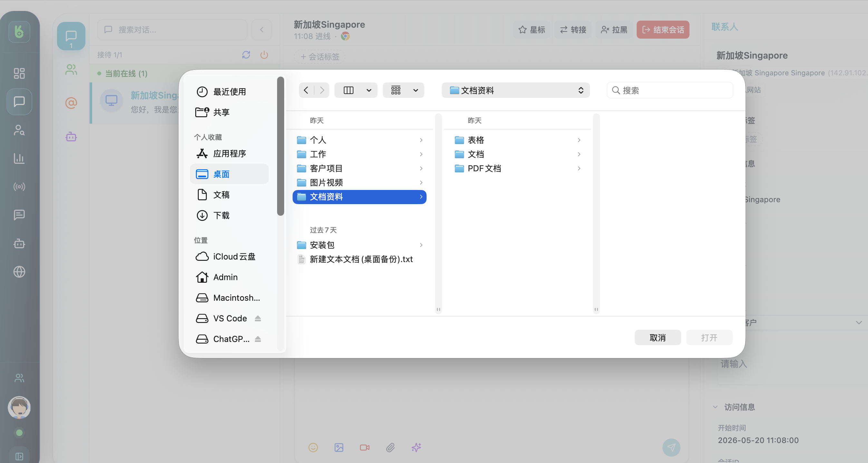Open the grouping options dropdown
868x463 pixels.
403,90
